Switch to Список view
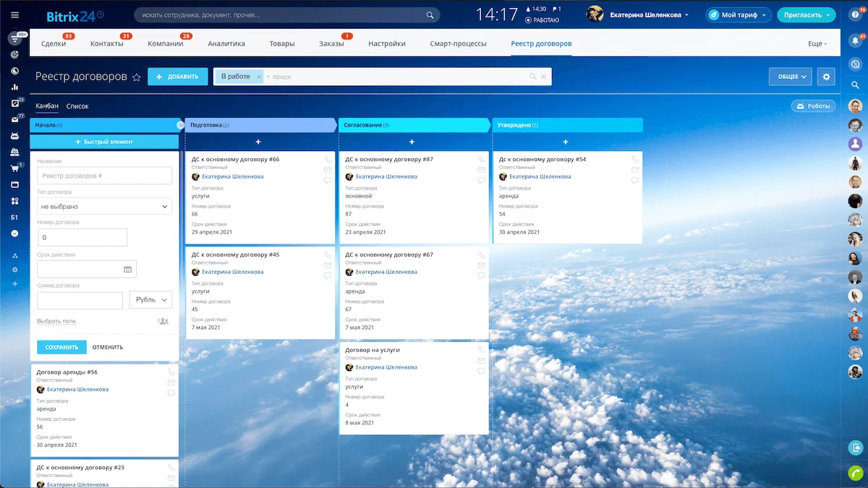Image resolution: width=868 pixels, height=488 pixels. coord(77,106)
